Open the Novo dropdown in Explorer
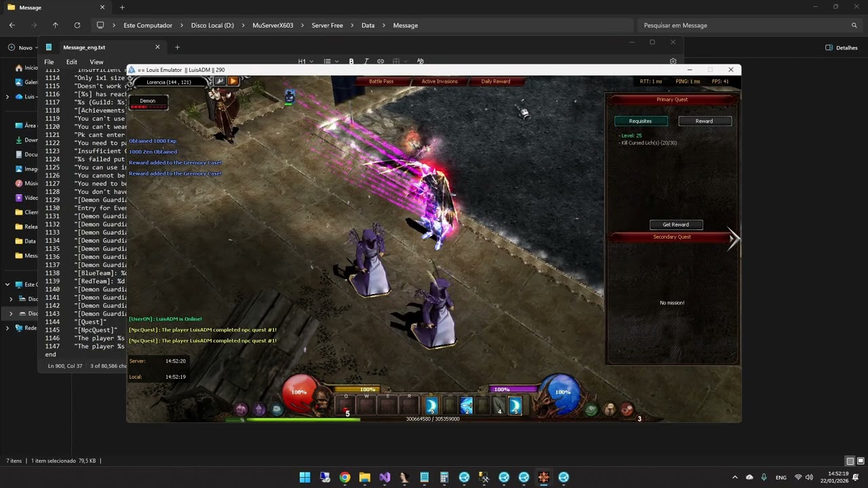 point(22,47)
